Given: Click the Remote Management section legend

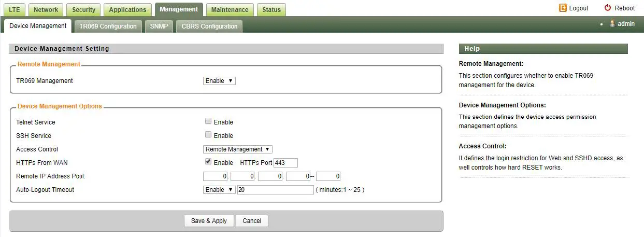Looking at the screenshot, I should pos(49,64).
